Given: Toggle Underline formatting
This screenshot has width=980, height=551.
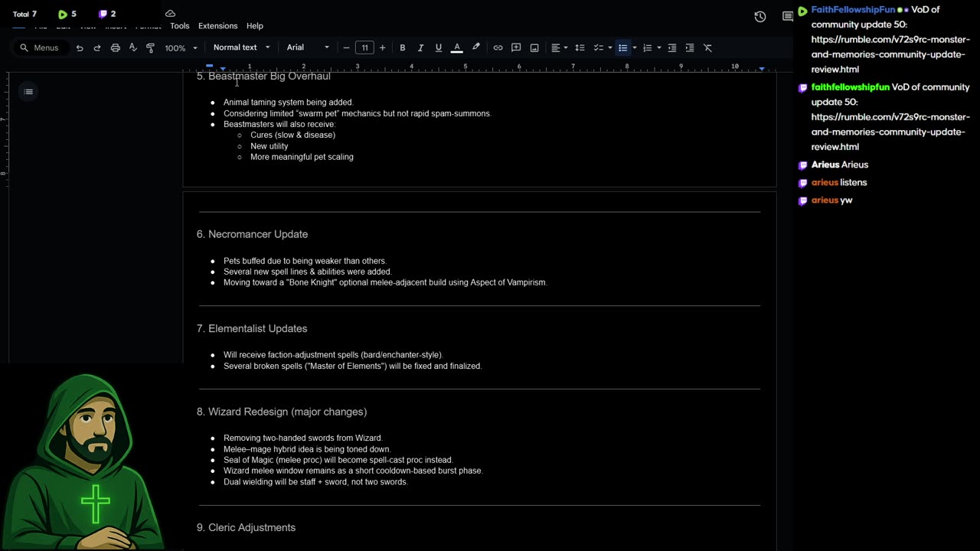Looking at the screenshot, I should (x=439, y=47).
